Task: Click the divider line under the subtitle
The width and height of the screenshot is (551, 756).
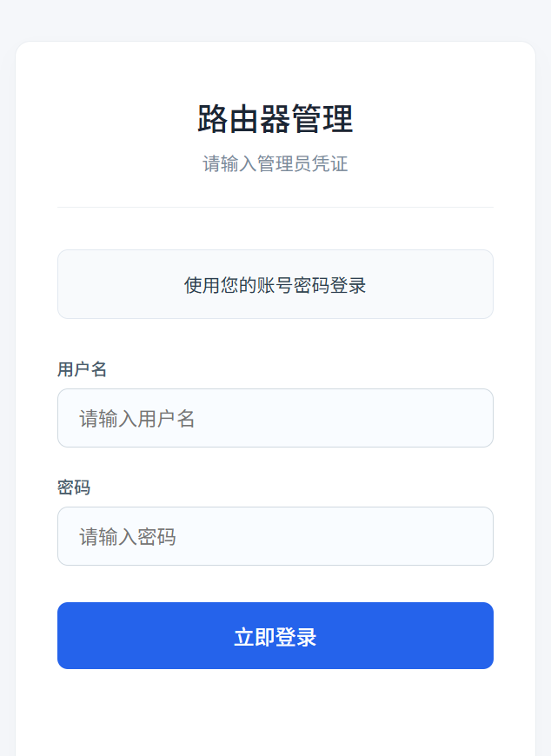Action: [x=275, y=207]
